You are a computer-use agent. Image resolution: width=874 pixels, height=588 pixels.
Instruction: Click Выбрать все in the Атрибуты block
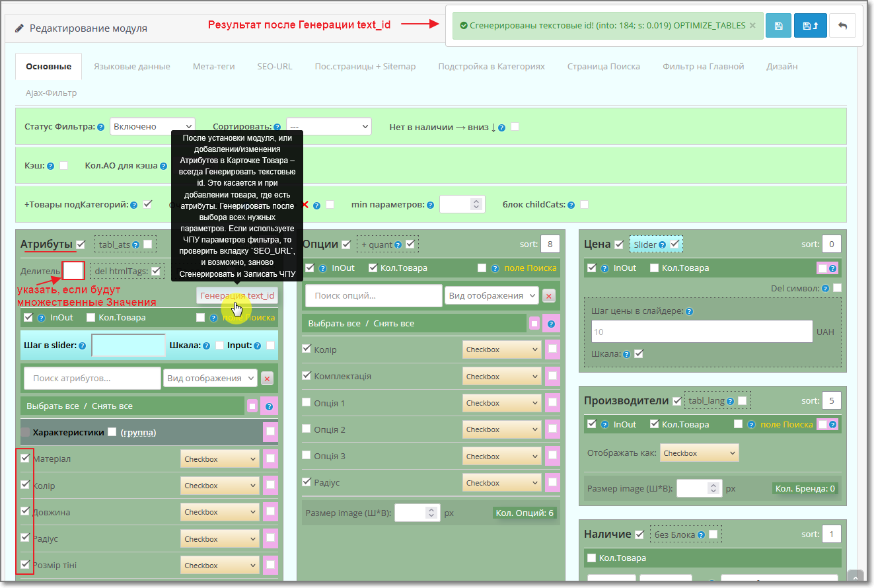point(53,406)
